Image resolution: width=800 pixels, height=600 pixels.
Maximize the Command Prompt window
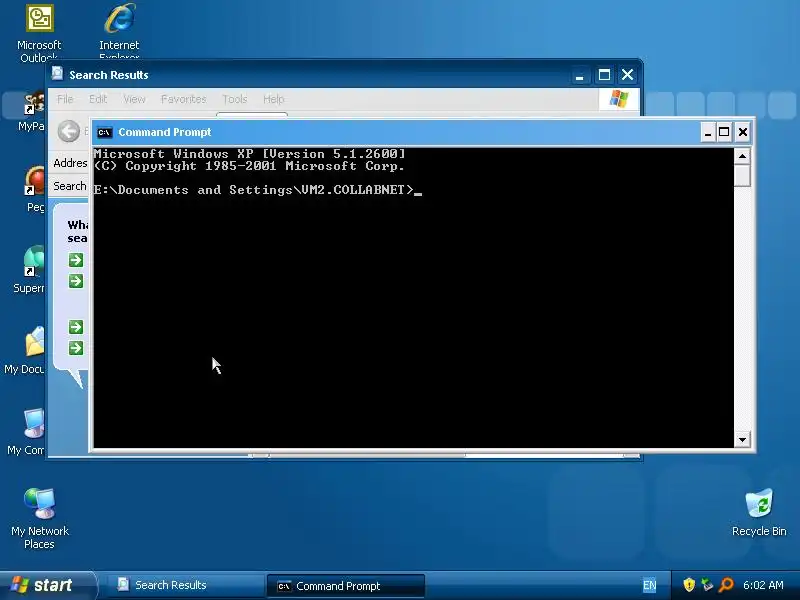pyautogui.click(x=724, y=133)
